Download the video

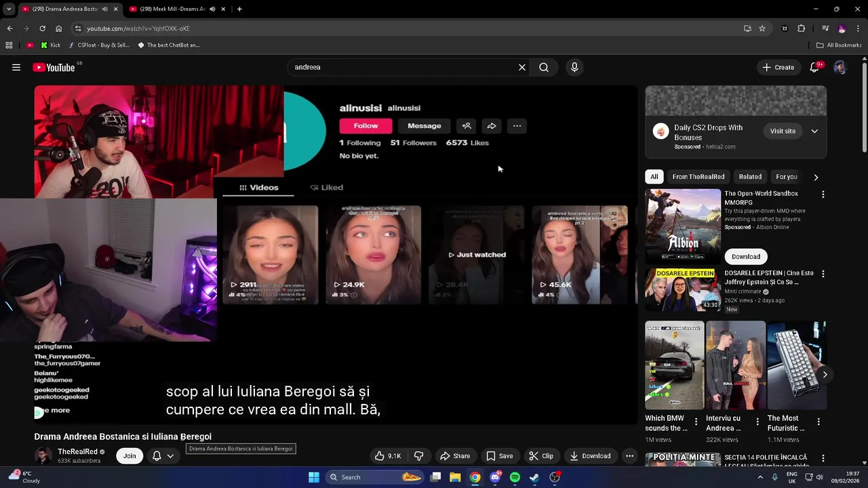(591, 456)
